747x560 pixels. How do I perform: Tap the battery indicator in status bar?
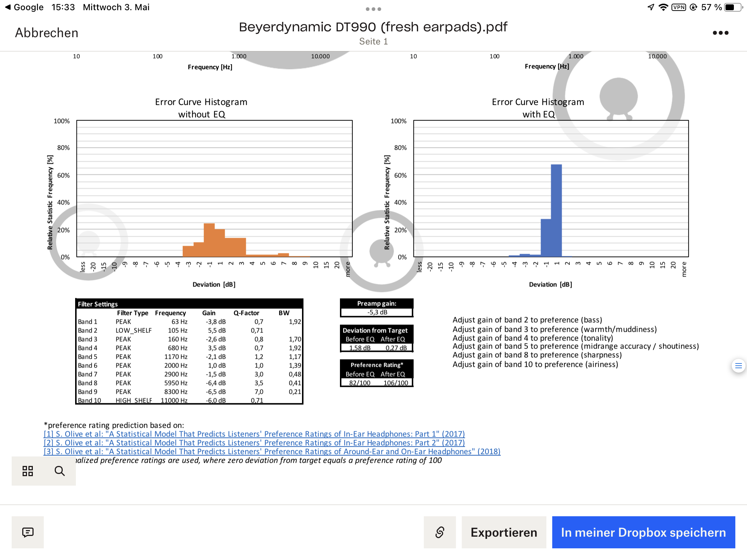pos(733,7)
